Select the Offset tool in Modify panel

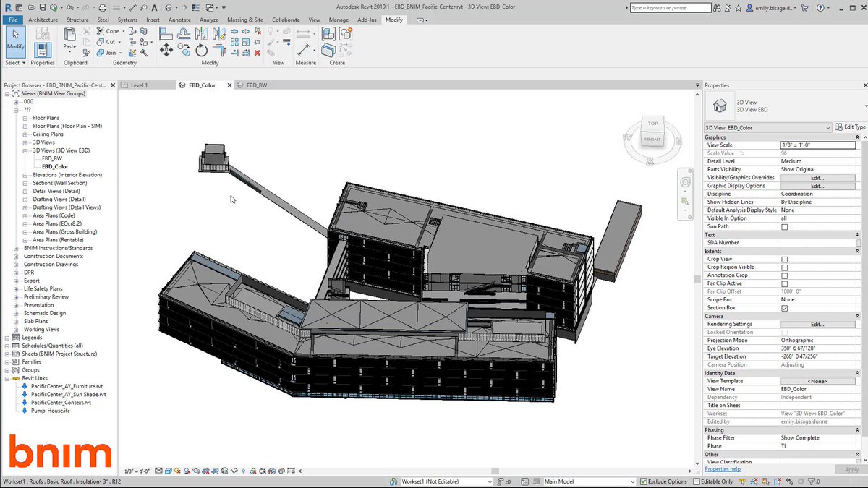point(184,33)
